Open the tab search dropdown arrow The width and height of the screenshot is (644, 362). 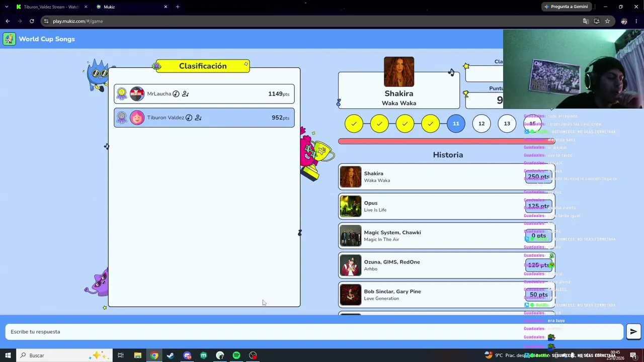7,7
